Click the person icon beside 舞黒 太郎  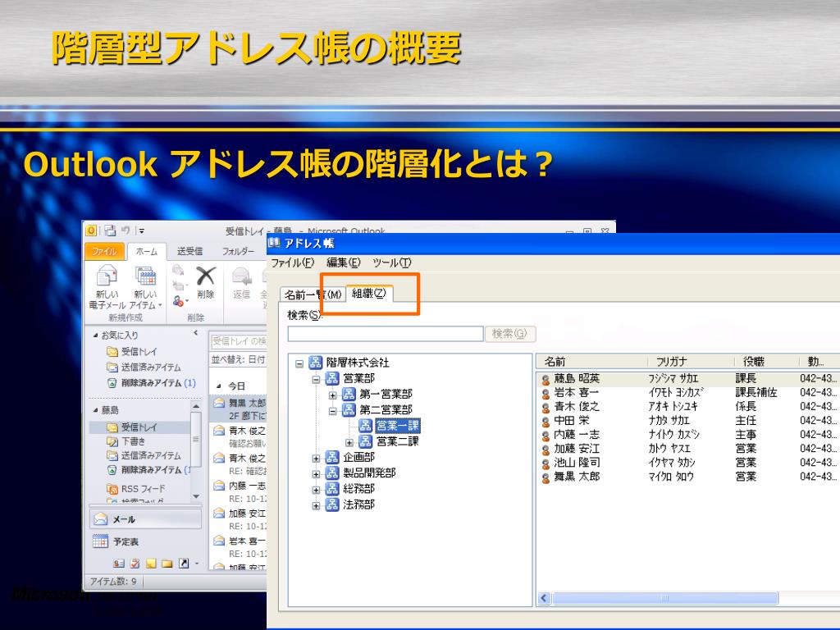pos(546,477)
